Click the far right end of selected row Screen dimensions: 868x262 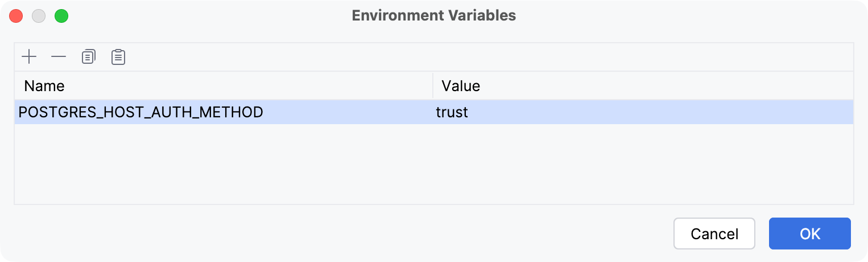coord(842,112)
